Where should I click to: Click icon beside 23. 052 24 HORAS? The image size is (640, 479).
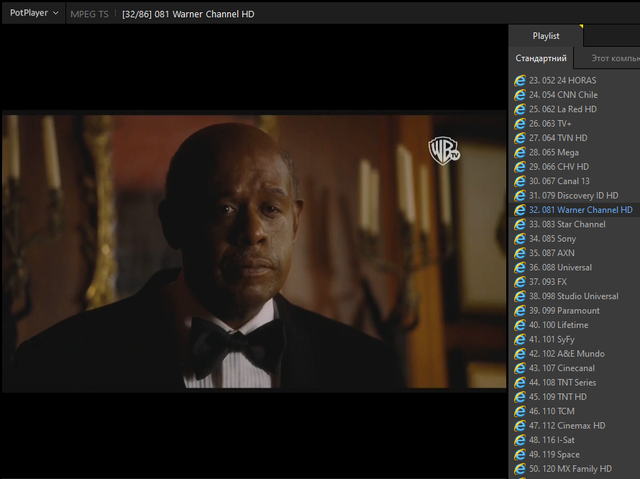click(x=520, y=80)
